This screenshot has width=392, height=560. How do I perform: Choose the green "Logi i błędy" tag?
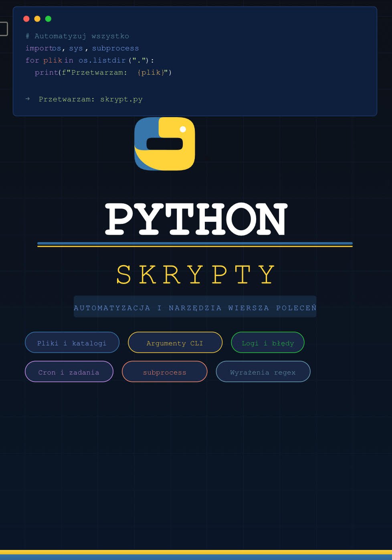coord(268,343)
